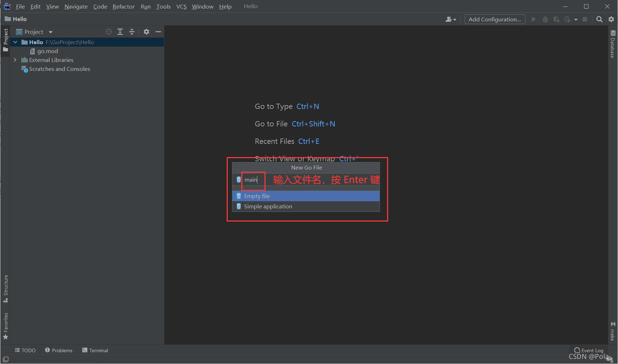Screen dimensions: 618x364
Task: Click Add Configuration button
Action: pos(495,19)
